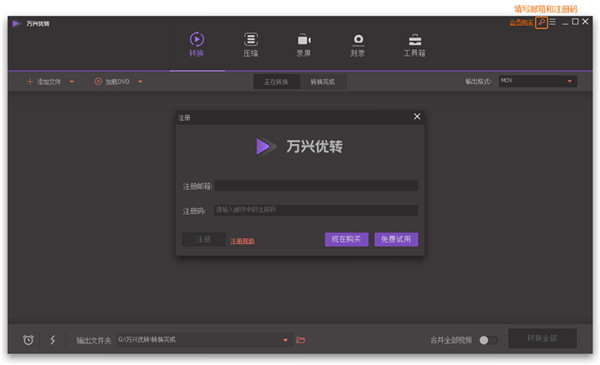
Task: Open the hamburger menu icon in title bar
Action: tap(553, 22)
